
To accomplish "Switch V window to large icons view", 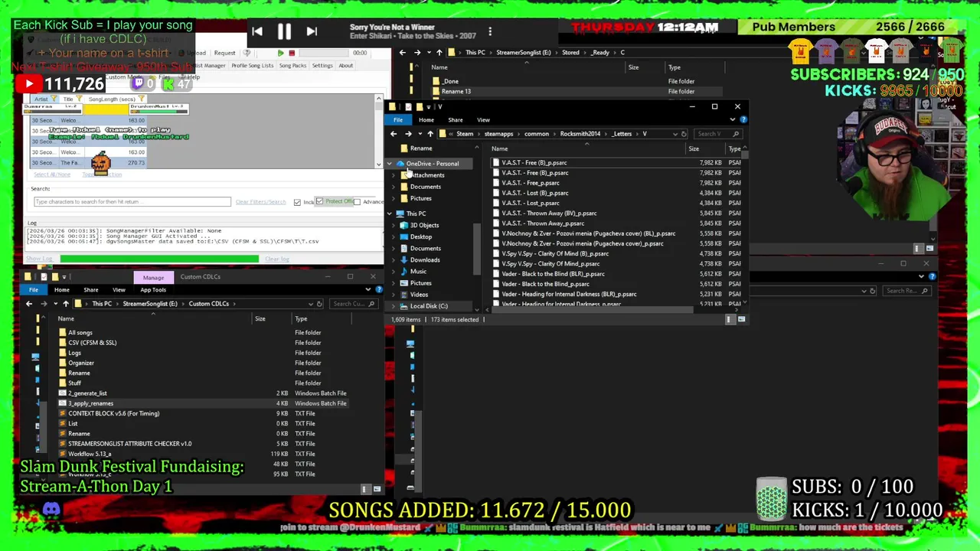I will [741, 319].
